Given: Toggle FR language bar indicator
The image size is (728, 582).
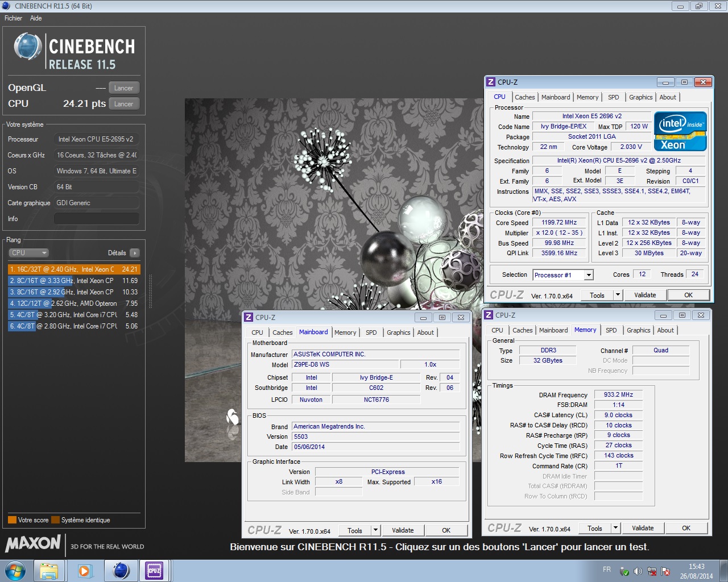Looking at the screenshot, I should tap(607, 569).
